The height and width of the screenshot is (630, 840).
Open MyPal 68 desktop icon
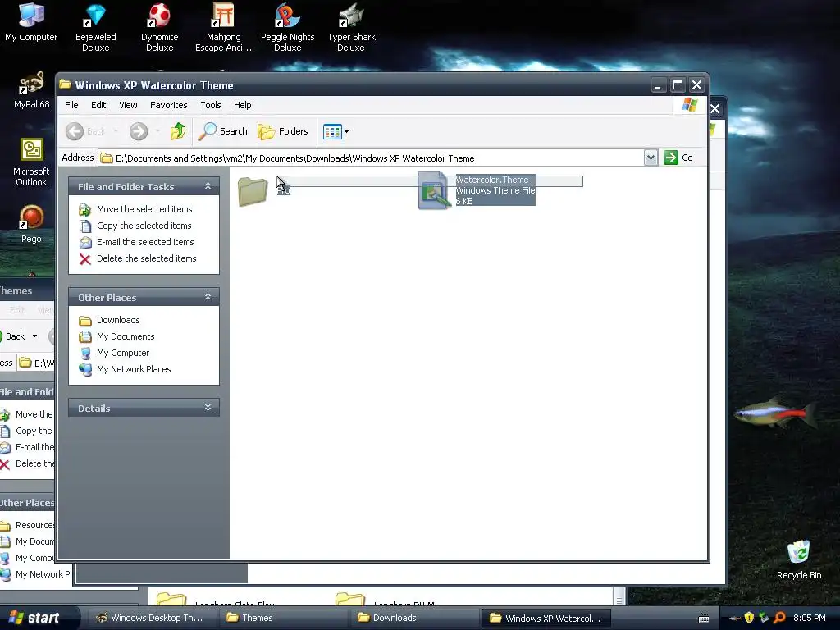32,90
